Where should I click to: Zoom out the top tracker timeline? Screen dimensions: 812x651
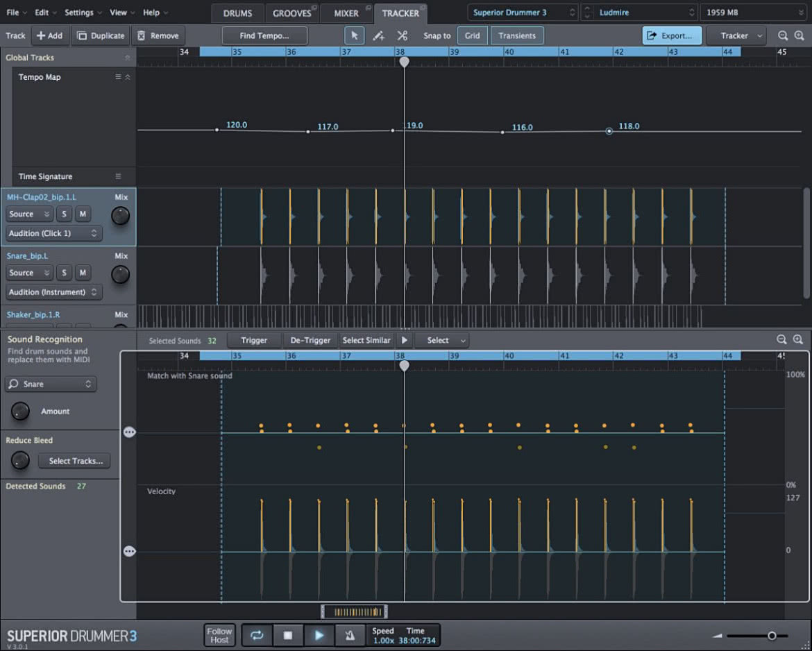click(x=783, y=35)
